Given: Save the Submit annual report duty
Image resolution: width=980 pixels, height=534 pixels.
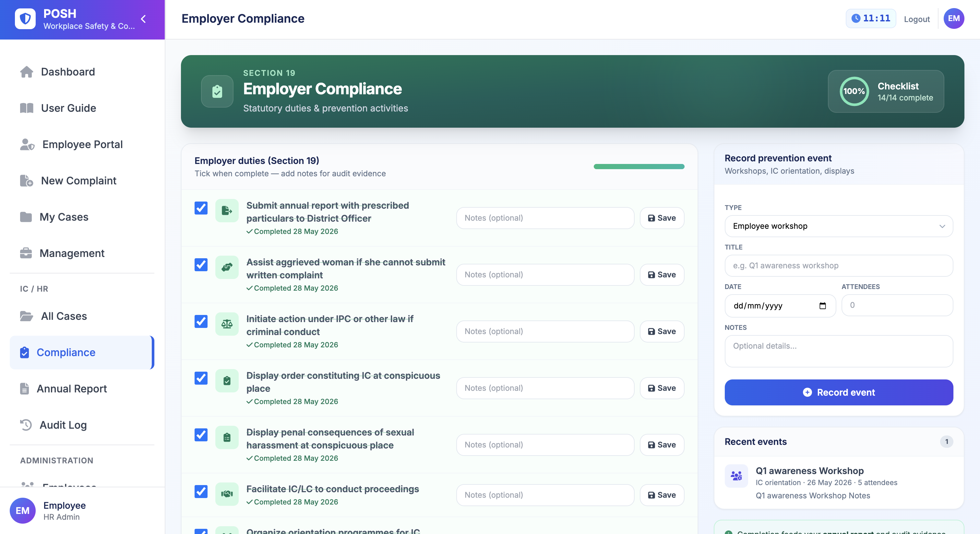Looking at the screenshot, I should [662, 218].
